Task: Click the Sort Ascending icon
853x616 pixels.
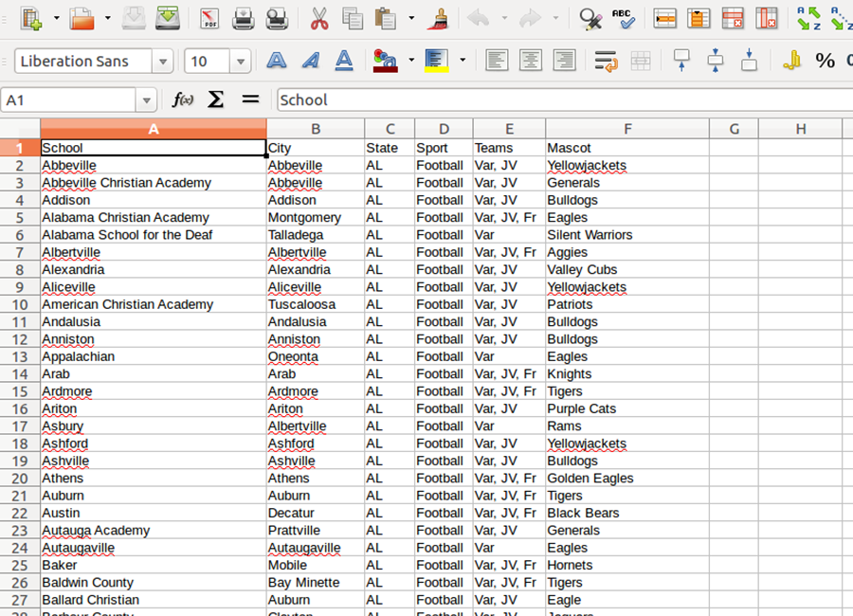Action: point(808,18)
